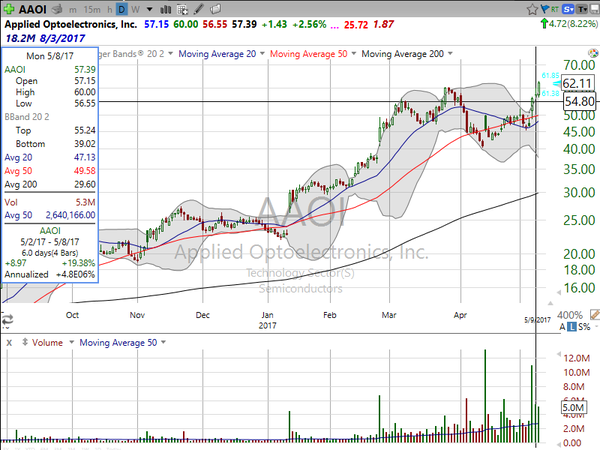Screen dimensions: 600x450
Task: Click the color palette icon on chart
Action: [593, 53]
